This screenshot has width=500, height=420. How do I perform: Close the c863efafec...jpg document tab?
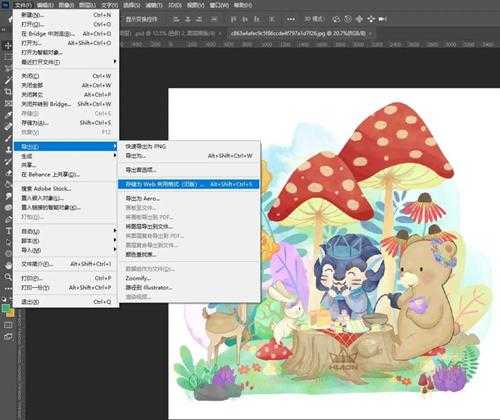[x=370, y=33]
